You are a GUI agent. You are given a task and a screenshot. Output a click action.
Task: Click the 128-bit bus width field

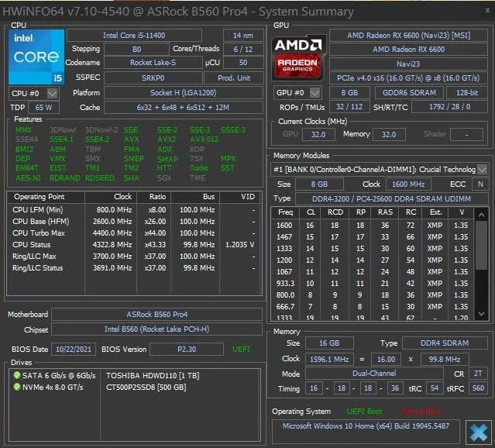467,92
